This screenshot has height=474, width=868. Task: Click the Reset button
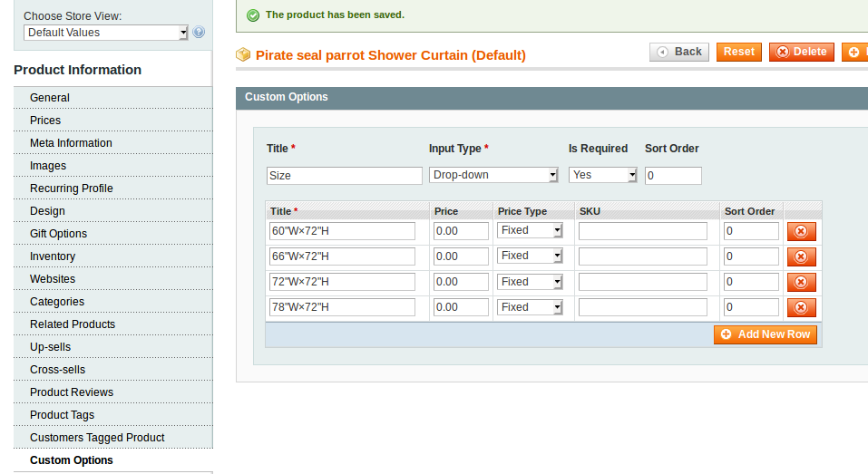738,52
